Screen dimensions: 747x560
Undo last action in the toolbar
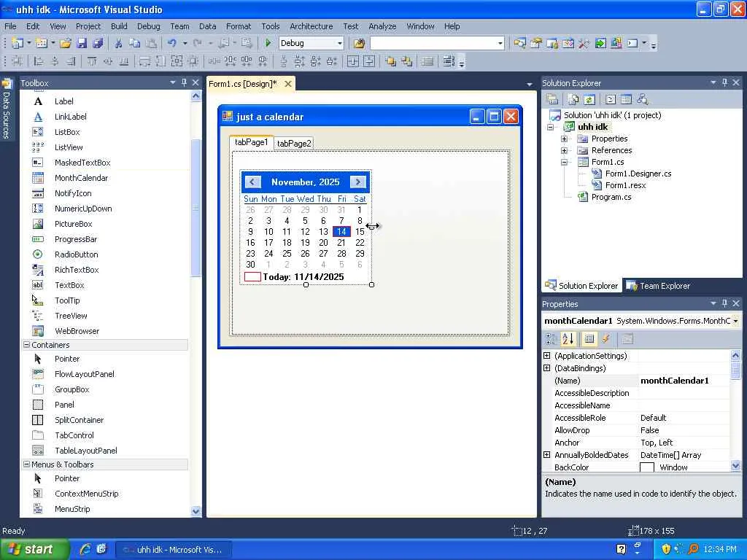coord(172,43)
